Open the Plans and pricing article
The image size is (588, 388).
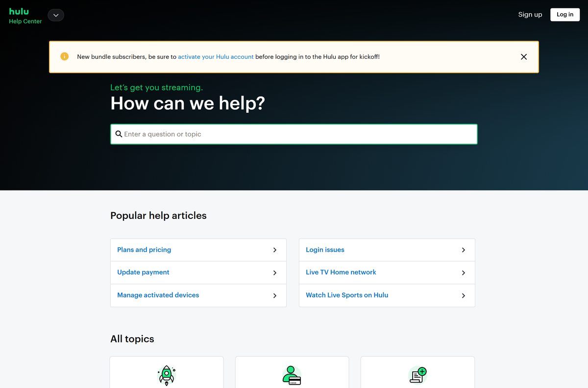(x=198, y=250)
